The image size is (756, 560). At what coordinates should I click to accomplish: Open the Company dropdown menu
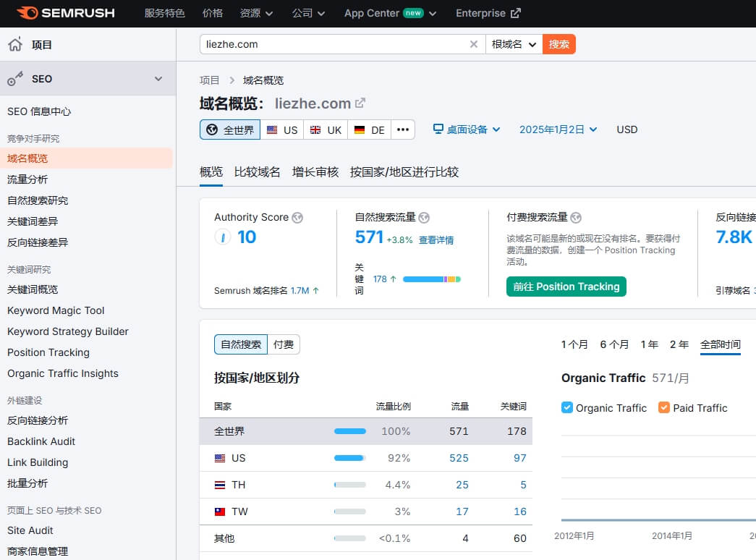[308, 13]
